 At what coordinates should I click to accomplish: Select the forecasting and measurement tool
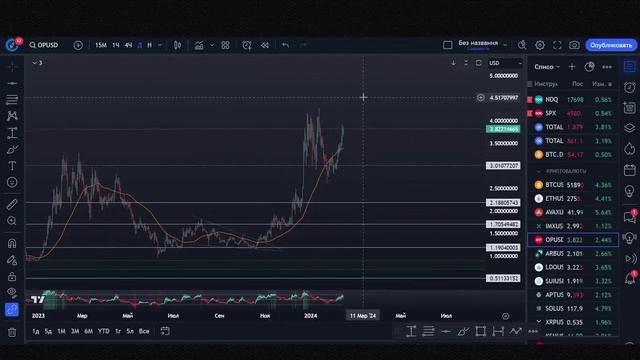tap(12, 133)
